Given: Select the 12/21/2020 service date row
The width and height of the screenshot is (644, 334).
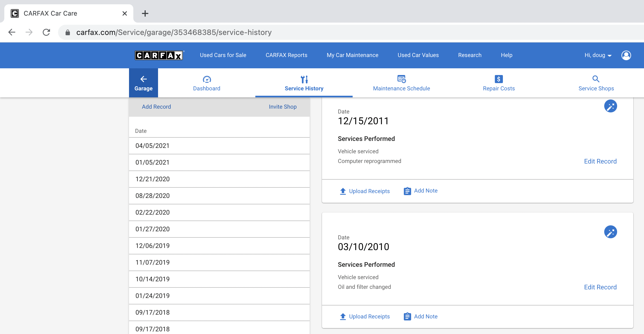Looking at the screenshot, I should (x=219, y=179).
